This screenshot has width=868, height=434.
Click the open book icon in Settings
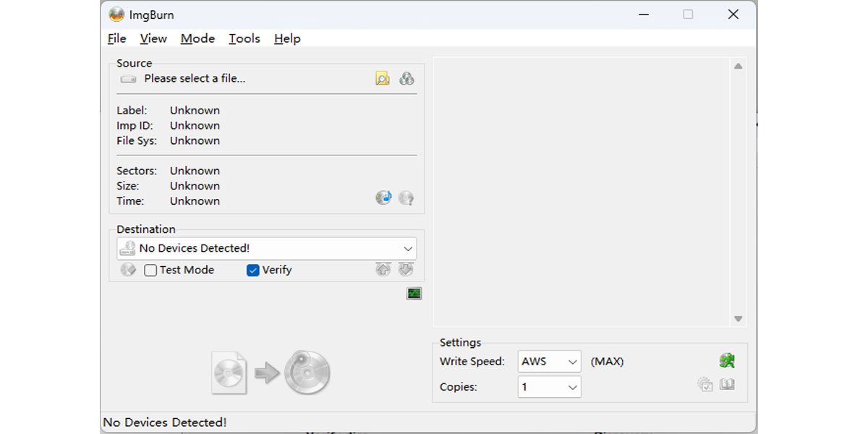tap(727, 385)
